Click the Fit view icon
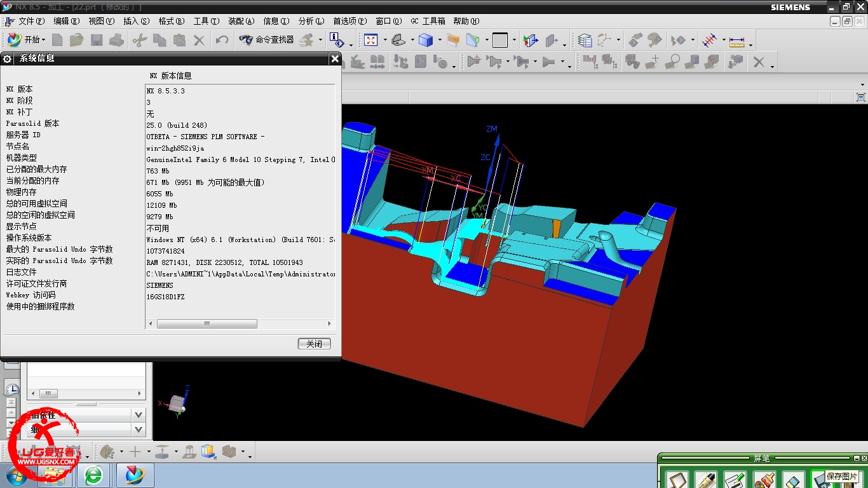This screenshot has height=488, width=868. (371, 40)
